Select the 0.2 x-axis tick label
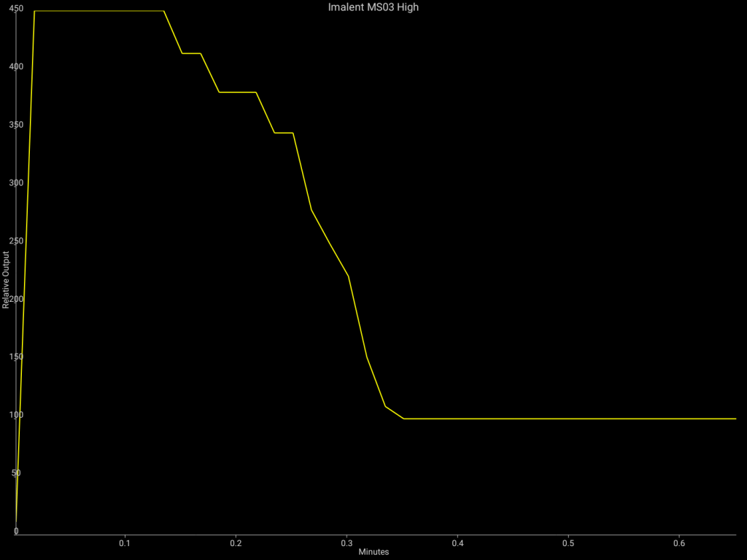The width and height of the screenshot is (747, 560). pyautogui.click(x=236, y=543)
